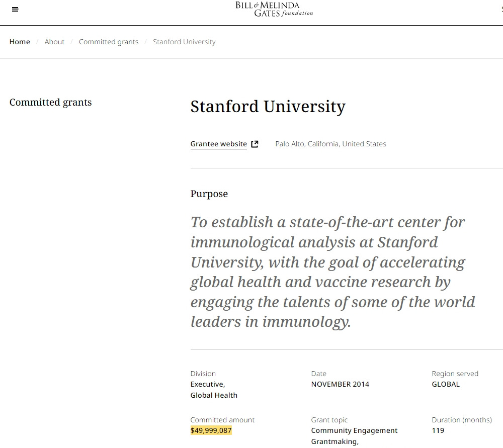
Task: Click the Purpose section heading
Action: (x=209, y=194)
